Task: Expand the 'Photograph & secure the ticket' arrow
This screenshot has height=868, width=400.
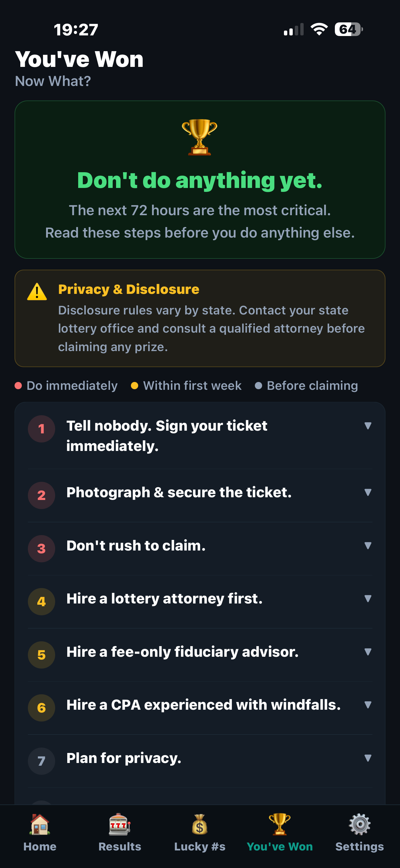Action: click(x=368, y=492)
